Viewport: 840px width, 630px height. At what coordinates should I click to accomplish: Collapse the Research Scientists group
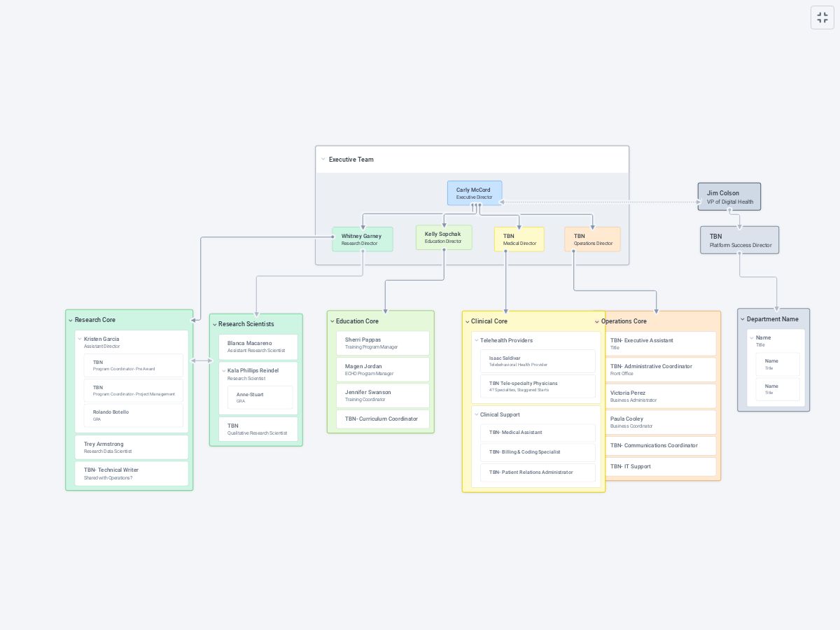tap(214, 325)
